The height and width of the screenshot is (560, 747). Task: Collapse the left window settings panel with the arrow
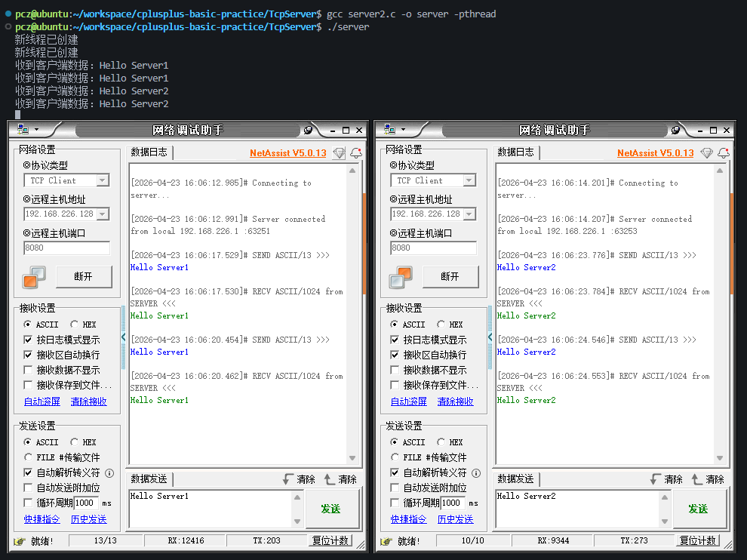(x=124, y=337)
